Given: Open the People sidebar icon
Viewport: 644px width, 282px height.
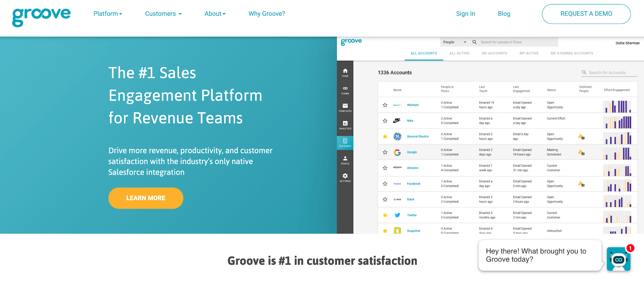Looking at the screenshot, I should 345,160.
